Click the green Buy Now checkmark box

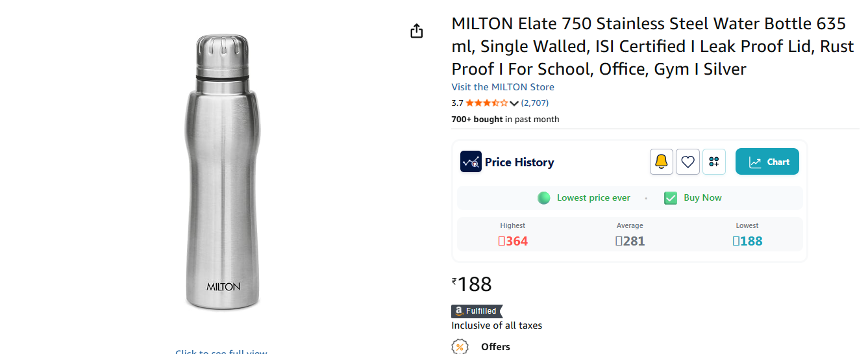coord(671,198)
